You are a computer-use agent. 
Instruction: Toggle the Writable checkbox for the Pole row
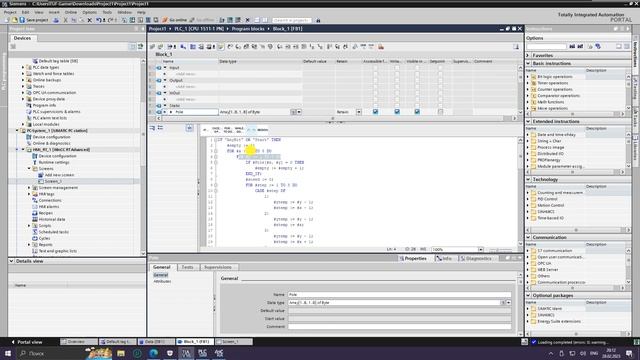[x=397, y=112]
